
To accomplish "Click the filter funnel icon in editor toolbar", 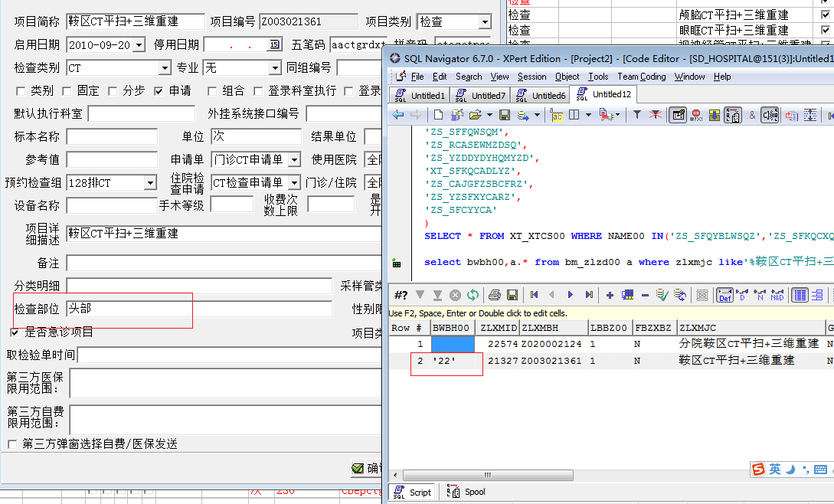I will pyautogui.click(x=636, y=114).
